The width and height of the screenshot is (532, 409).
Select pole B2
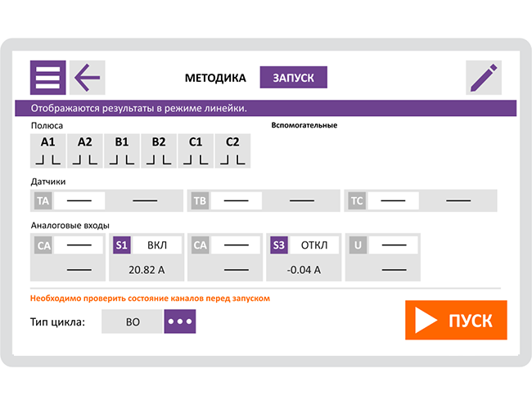pyautogui.click(x=159, y=151)
